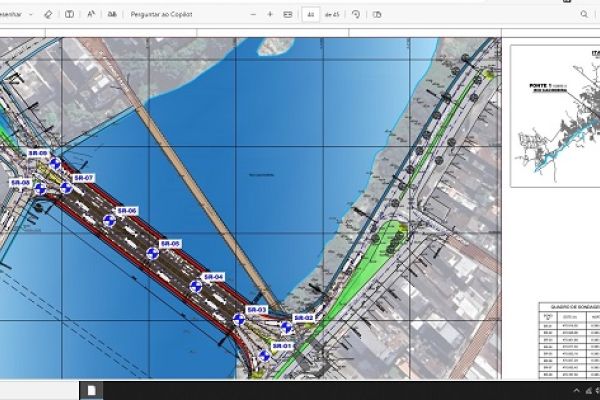Image resolution: width=600 pixels, height=400 pixels.
Task: Click the translate icon beside Copilot
Action: [112, 15]
